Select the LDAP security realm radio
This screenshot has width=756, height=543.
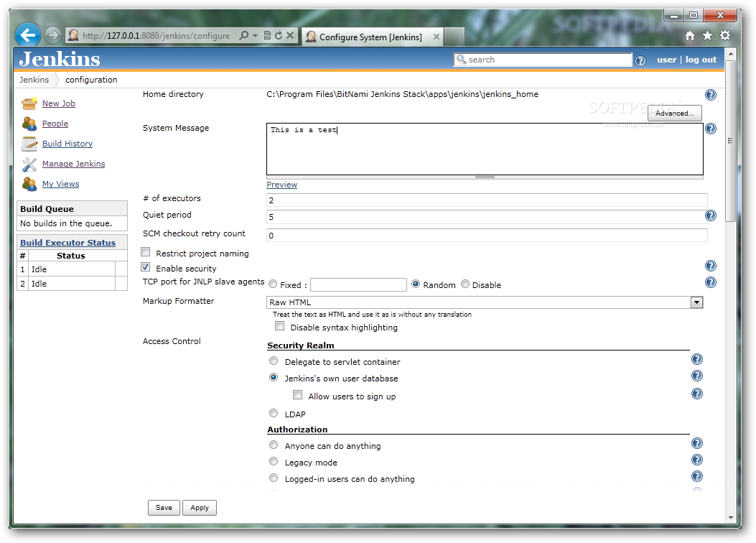pos(274,413)
